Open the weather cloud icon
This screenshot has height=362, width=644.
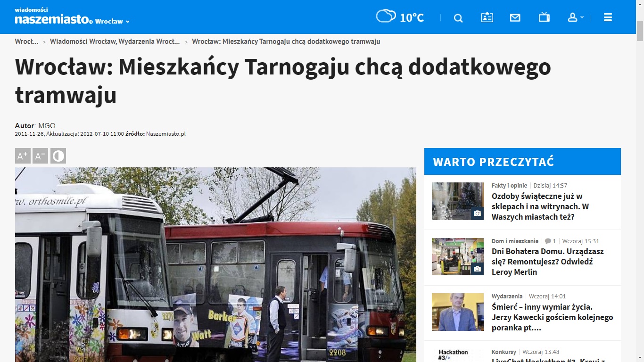coord(386,16)
